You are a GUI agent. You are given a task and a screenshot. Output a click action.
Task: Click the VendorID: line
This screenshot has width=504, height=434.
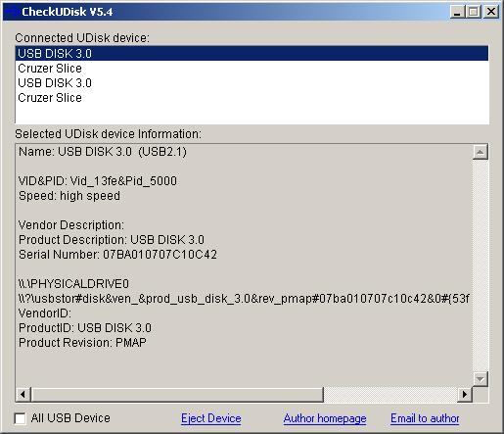coord(45,313)
